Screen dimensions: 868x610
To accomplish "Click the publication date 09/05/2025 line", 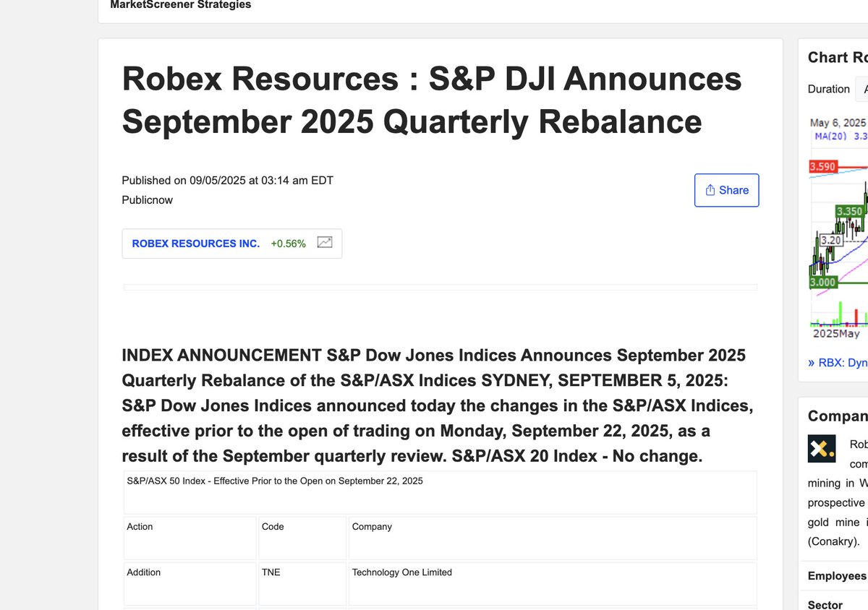I will pos(227,181).
